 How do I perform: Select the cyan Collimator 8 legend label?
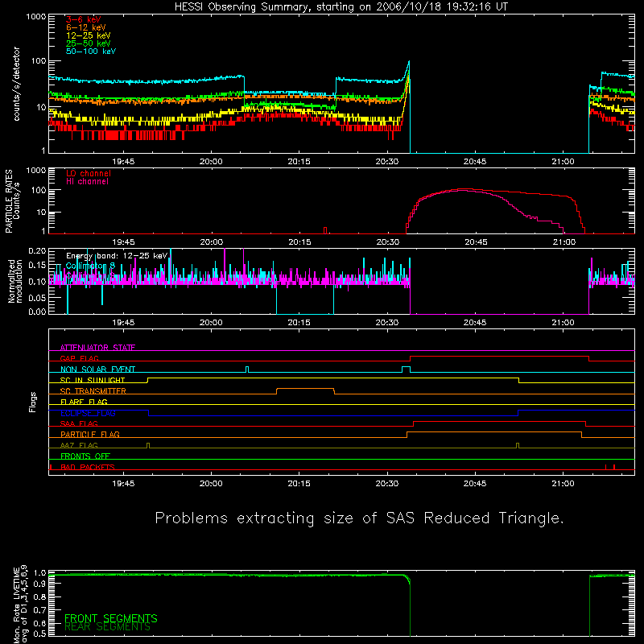pos(90,266)
